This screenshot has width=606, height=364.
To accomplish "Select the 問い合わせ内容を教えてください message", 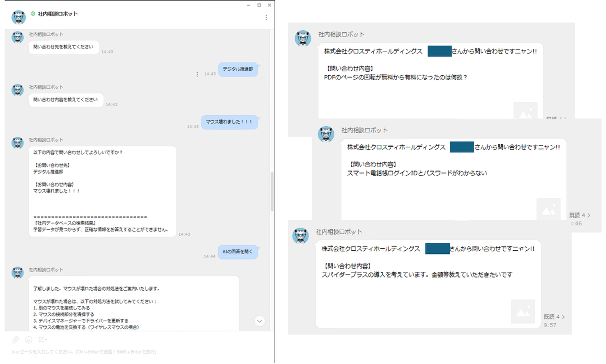I will (x=66, y=100).
